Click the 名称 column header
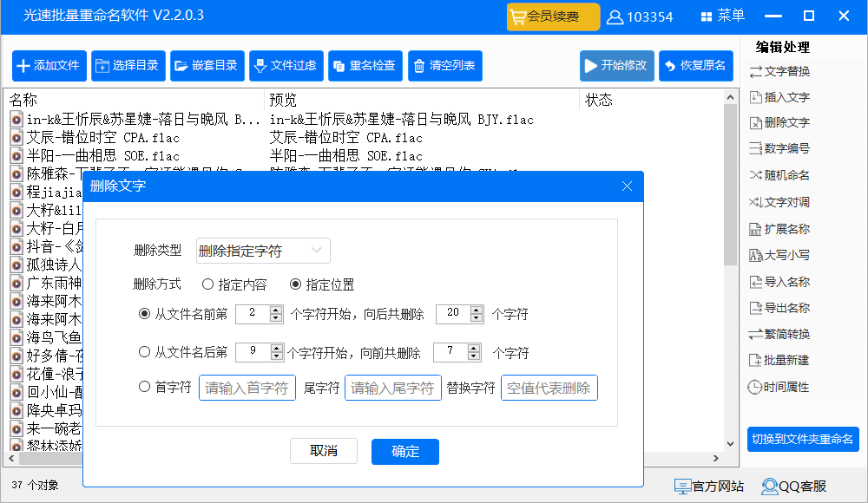This screenshot has height=503, width=868. (x=23, y=100)
